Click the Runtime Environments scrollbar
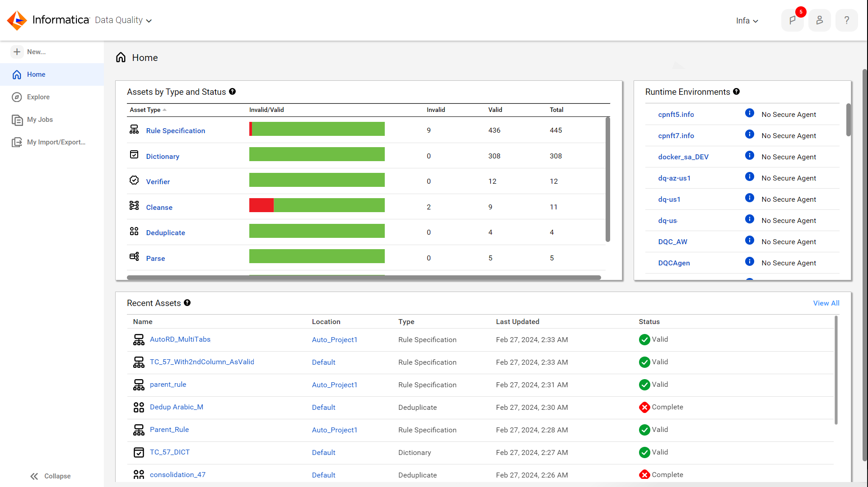 coord(848,120)
